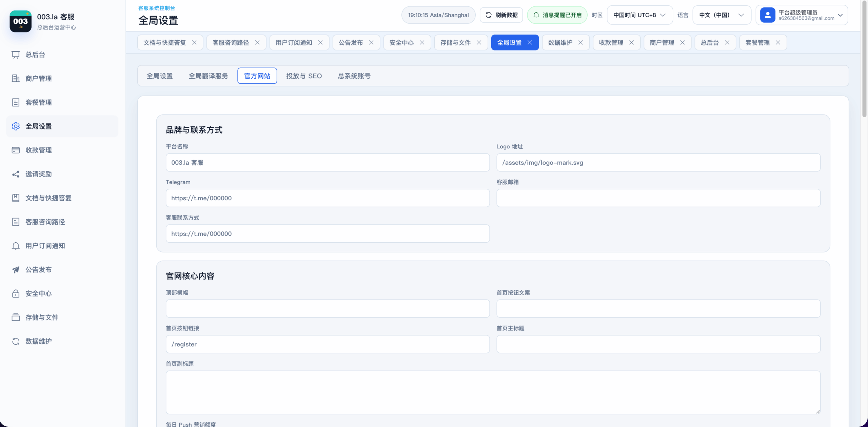Click the 平台名称 input field
This screenshot has height=427, width=868.
(328, 163)
